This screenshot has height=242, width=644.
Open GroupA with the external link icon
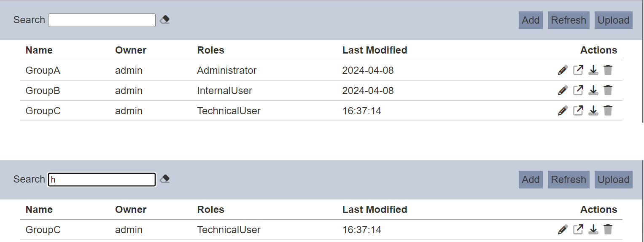578,70
